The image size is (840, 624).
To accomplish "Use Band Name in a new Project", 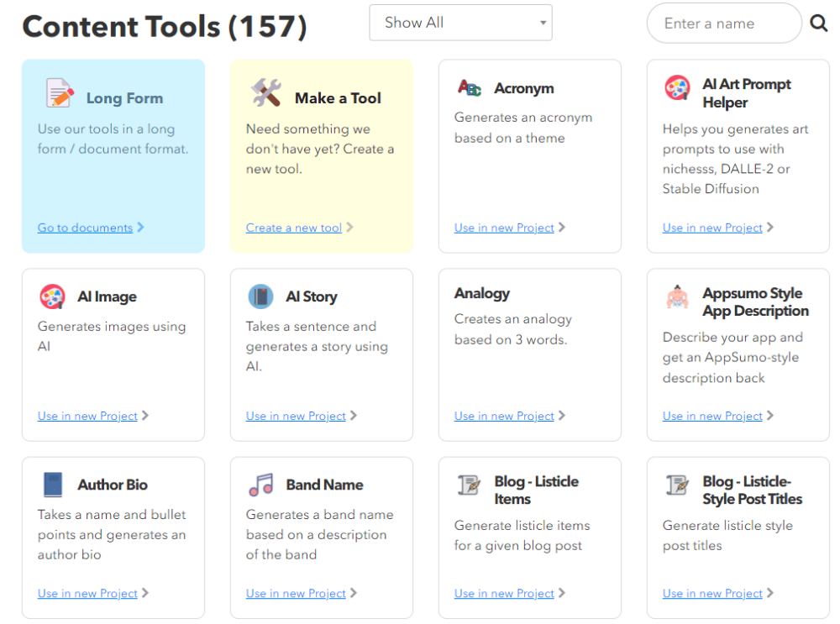I will point(296,593).
